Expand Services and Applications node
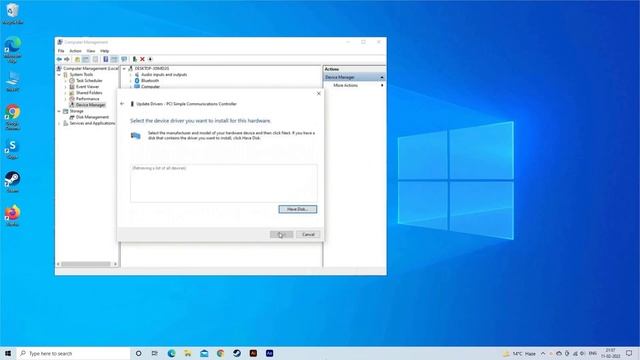640x360 pixels. tap(59, 123)
